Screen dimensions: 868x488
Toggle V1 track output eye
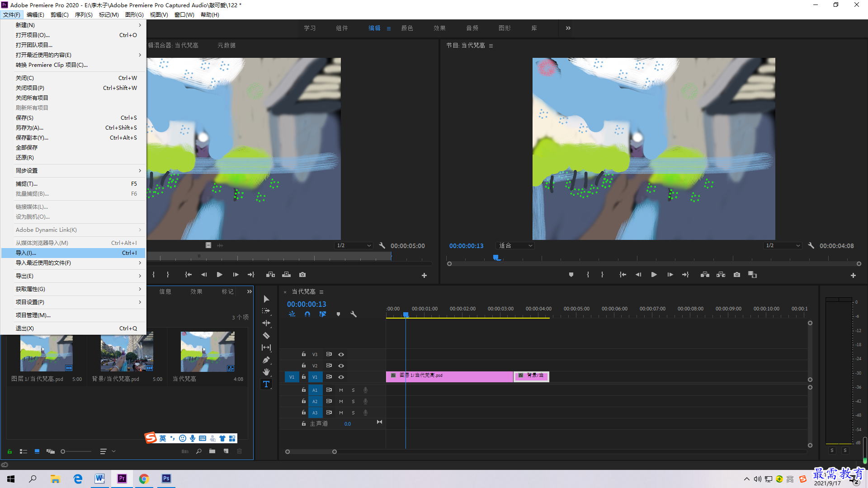(341, 377)
